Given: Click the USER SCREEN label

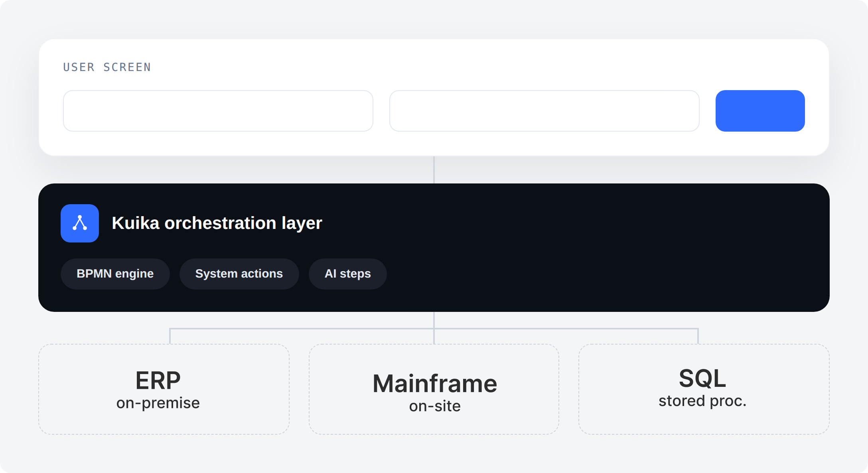Looking at the screenshot, I should 107,67.
